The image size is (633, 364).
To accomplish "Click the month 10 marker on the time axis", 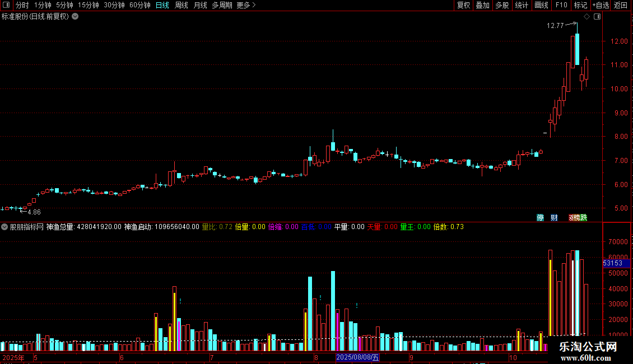I will pos(513,357).
